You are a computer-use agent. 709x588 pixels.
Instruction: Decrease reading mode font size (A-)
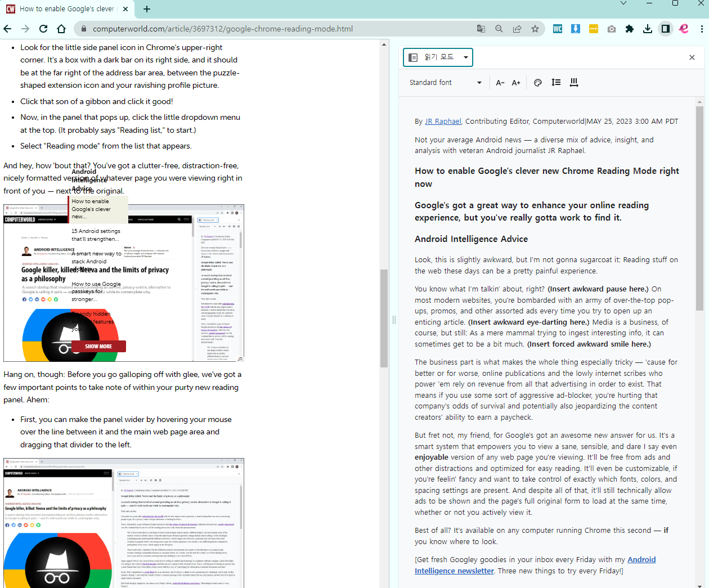coord(500,83)
